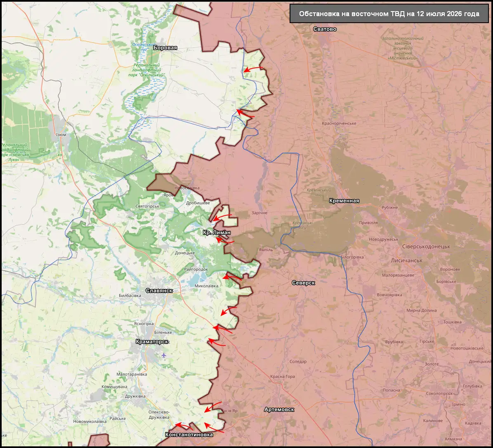
Task: Select the Артемовск city label
Action: point(279,410)
